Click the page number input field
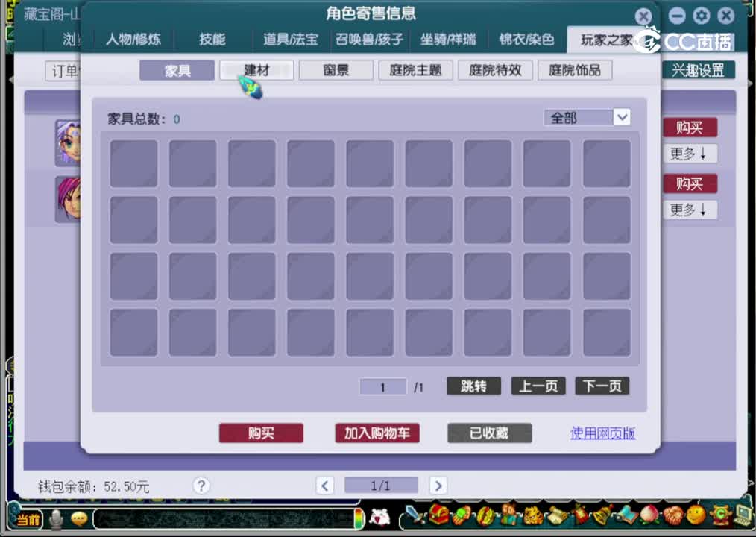This screenshot has height=537, width=756. (382, 386)
